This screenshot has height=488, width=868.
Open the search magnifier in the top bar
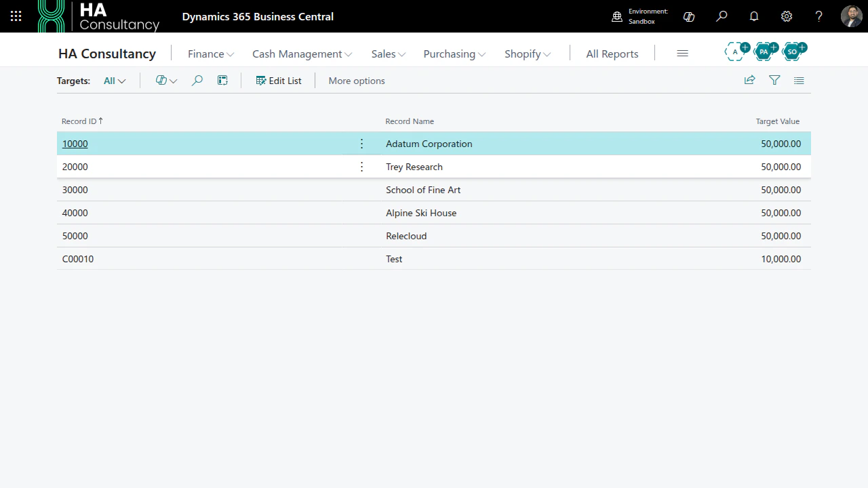(722, 16)
